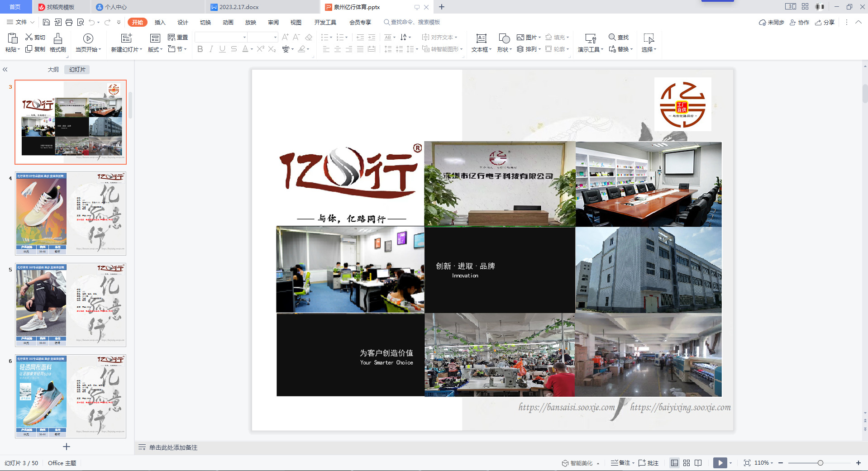This screenshot has height=471, width=868.
Task: Open the 文件 (File) menu
Action: point(20,22)
